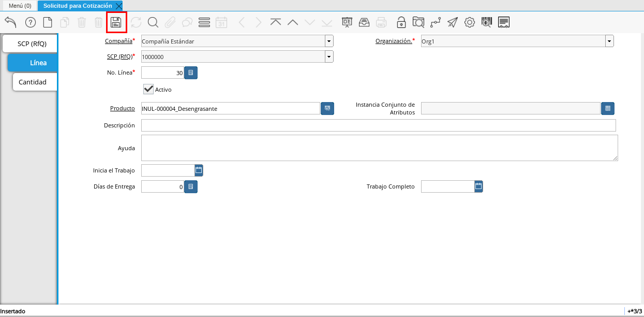Go to previous record up arrow
Screen dimensions: 644x317
(293, 22)
